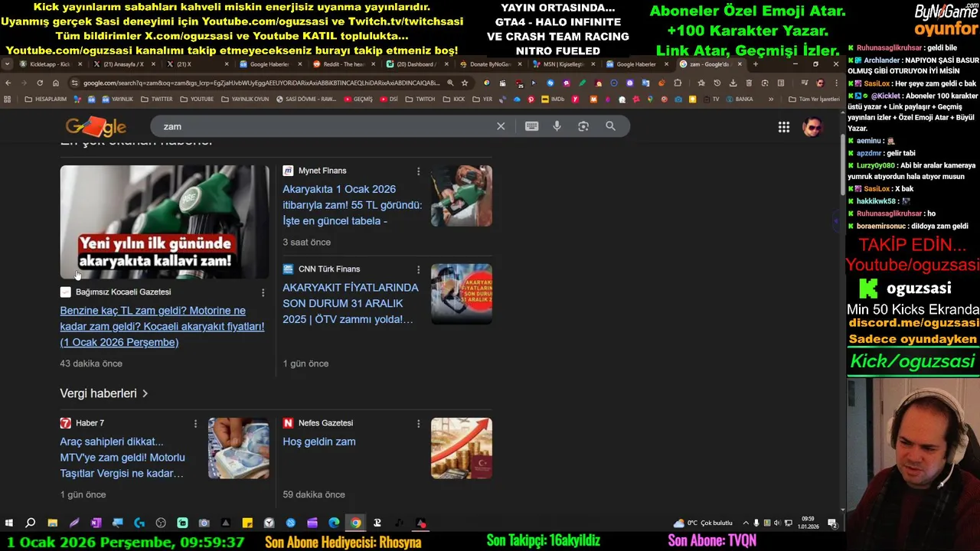
Task: Open more options for Mynet Finans result
Action: click(x=418, y=171)
